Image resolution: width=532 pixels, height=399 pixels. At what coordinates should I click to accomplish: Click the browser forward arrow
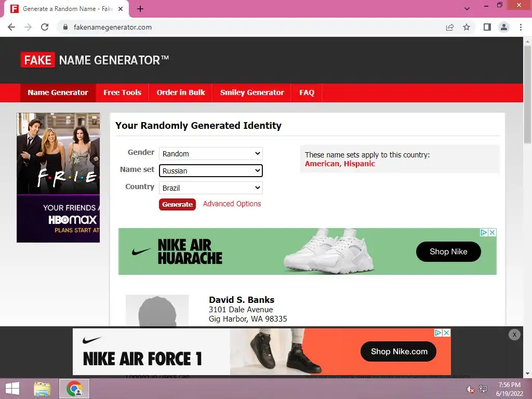28,27
